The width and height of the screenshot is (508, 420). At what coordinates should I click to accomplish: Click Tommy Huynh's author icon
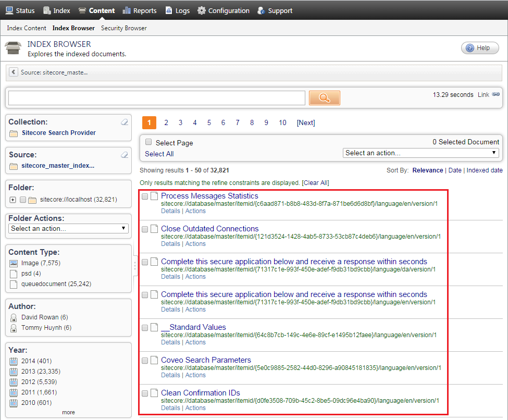(14, 327)
